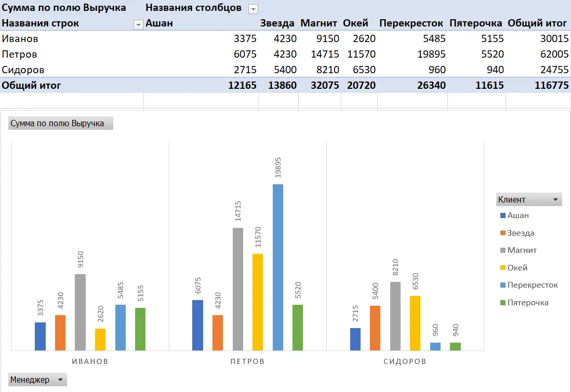Click the Общий итог column header
This screenshot has height=392, width=571.
coord(537,23)
